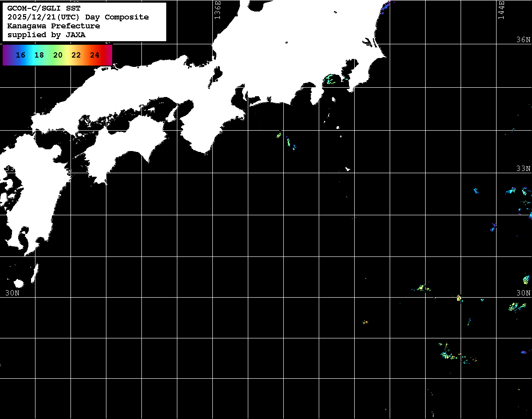
Task: Click the 136E longitude label
Action: 217,10
